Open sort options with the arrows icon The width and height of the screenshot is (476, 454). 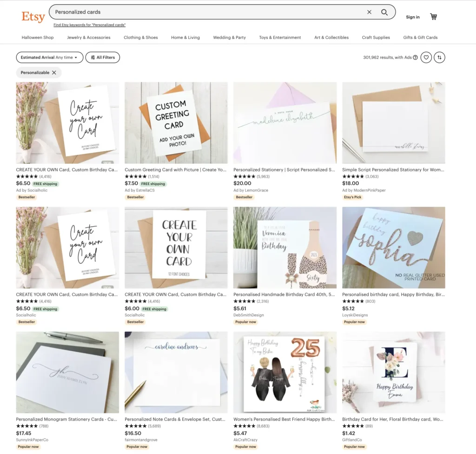click(x=440, y=57)
